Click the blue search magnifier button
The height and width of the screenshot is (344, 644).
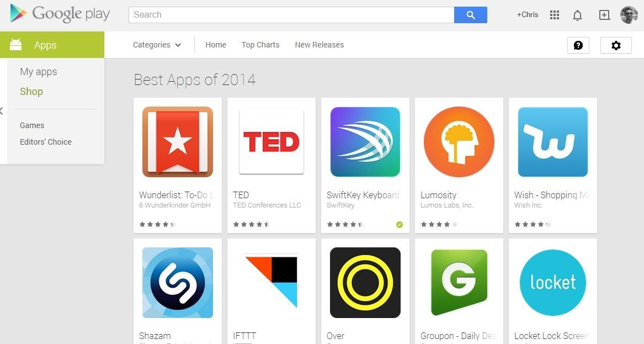pos(471,15)
